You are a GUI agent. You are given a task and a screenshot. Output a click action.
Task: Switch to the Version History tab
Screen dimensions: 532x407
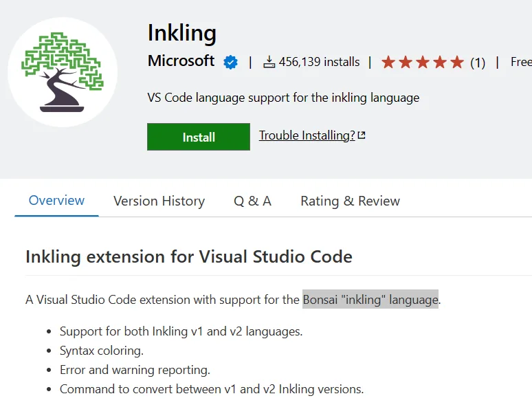coord(159,201)
